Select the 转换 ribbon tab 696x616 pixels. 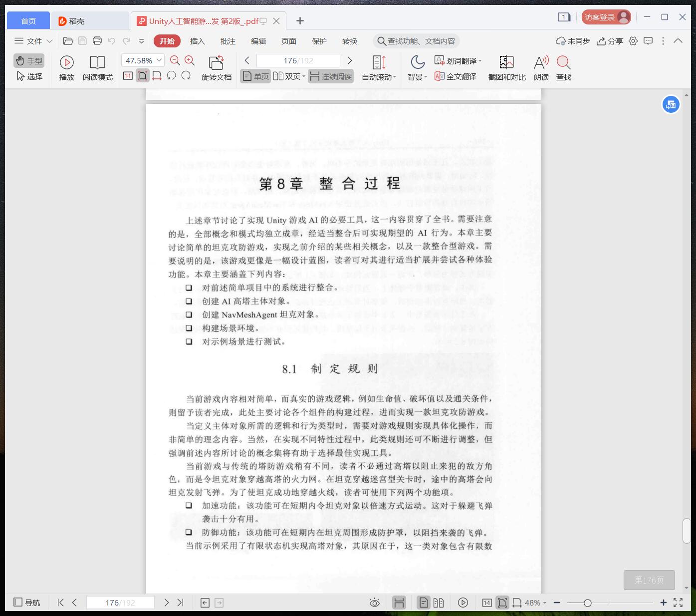click(350, 41)
